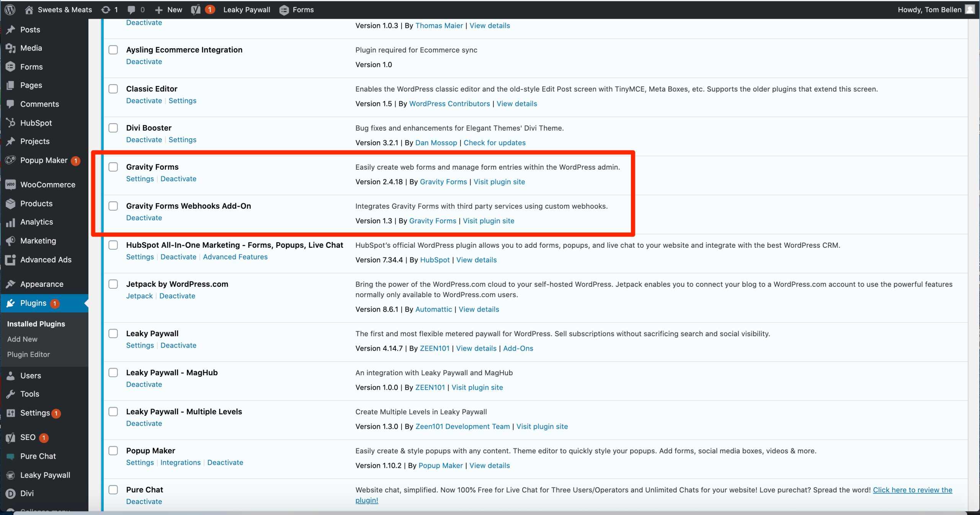Tick the Divi Booster checkbox
980x515 pixels.
[x=113, y=128]
